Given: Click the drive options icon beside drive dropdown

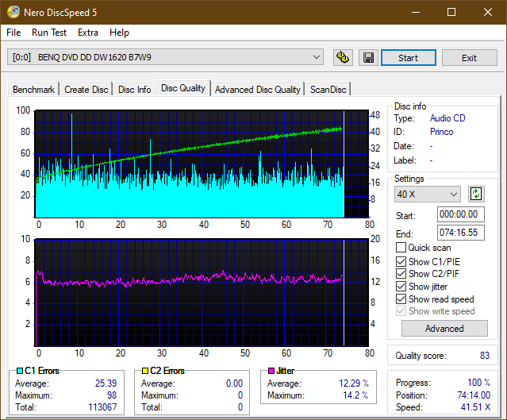Looking at the screenshot, I should 343,58.
